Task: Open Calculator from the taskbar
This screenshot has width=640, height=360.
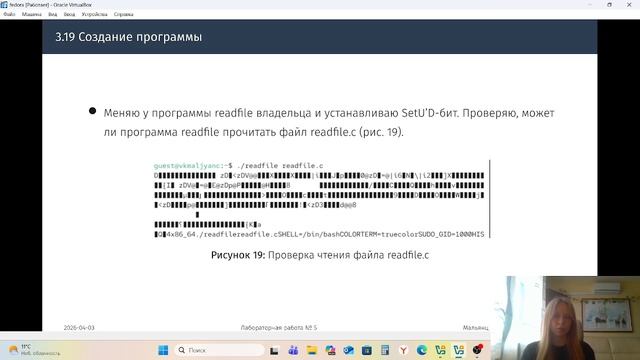Action: pyautogui.click(x=385, y=350)
